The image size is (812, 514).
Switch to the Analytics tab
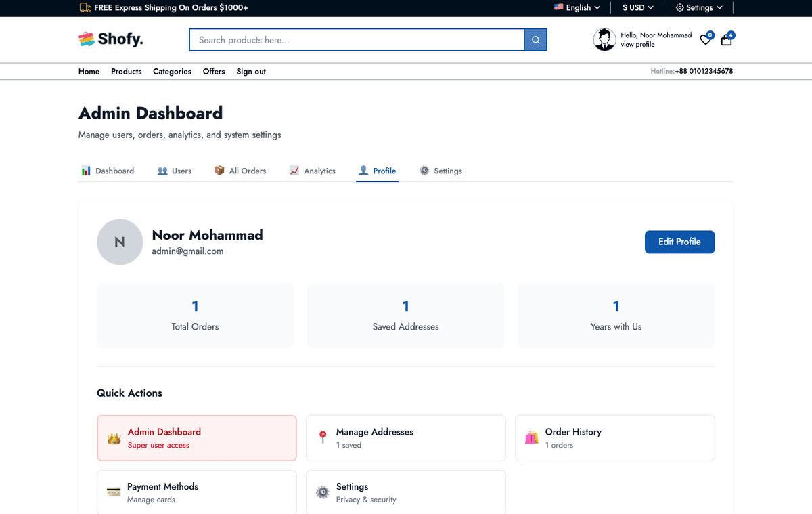pyautogui.click(x=313, y=171)
